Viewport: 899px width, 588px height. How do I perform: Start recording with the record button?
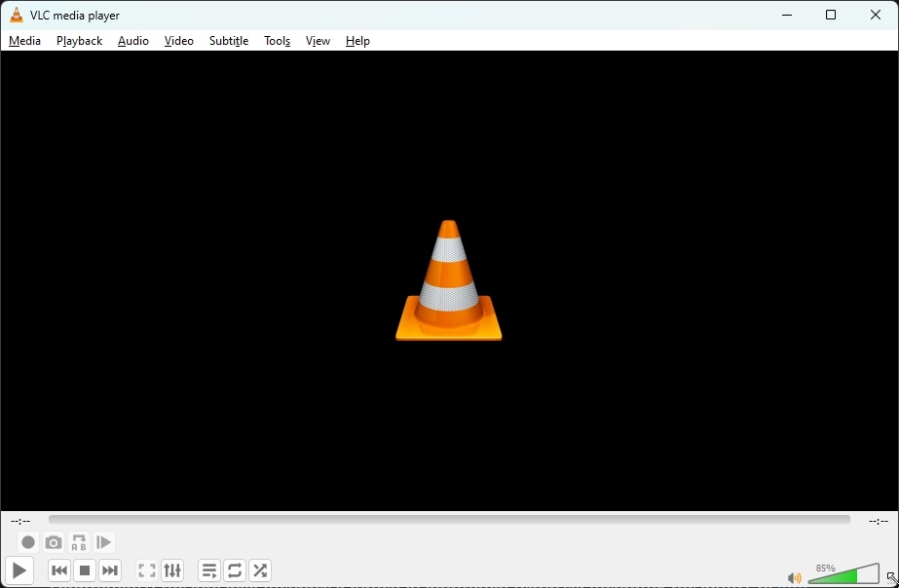coord(27,542)
